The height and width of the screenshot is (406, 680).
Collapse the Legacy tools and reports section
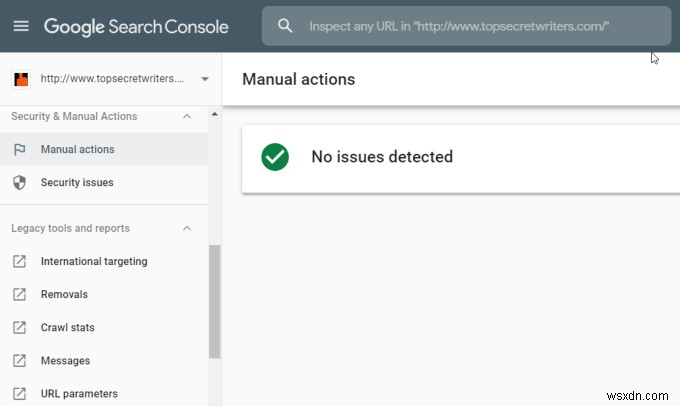coord(187,228)
